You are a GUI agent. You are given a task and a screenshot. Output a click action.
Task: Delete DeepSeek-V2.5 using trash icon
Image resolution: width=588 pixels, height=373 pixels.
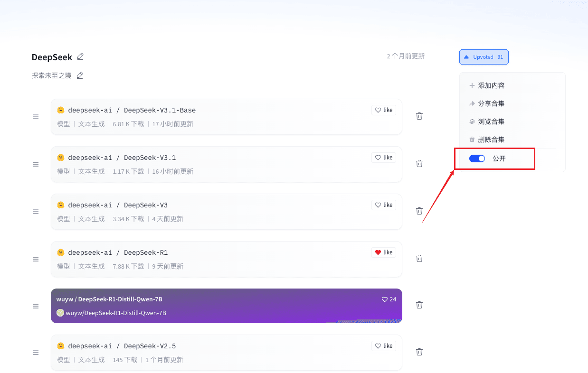419,352
